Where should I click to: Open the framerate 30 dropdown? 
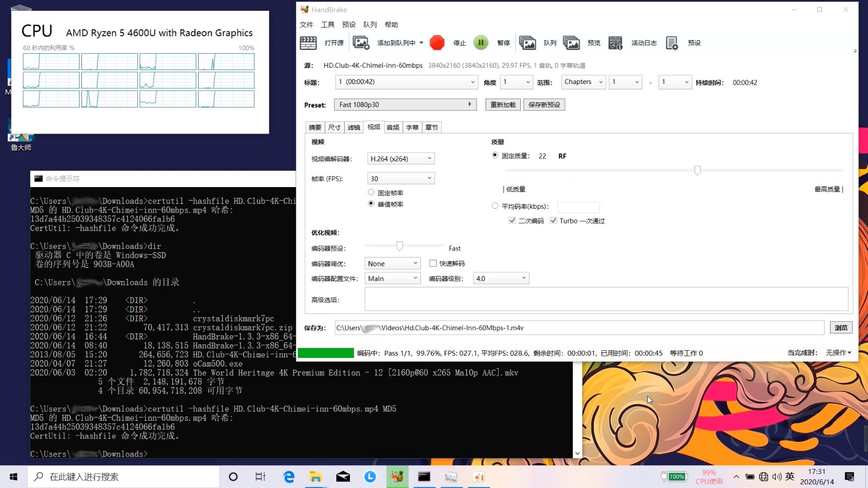tap(401, 178)
